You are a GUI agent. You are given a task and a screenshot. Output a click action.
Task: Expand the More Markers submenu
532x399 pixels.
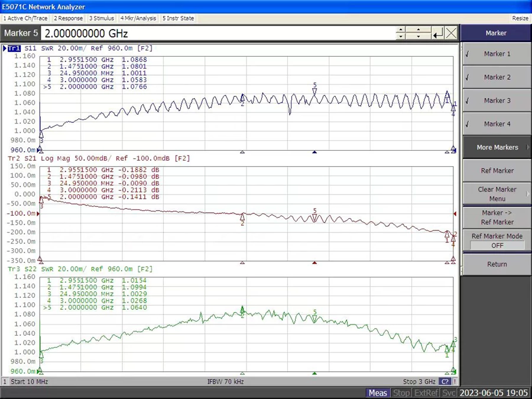[497, 147]
